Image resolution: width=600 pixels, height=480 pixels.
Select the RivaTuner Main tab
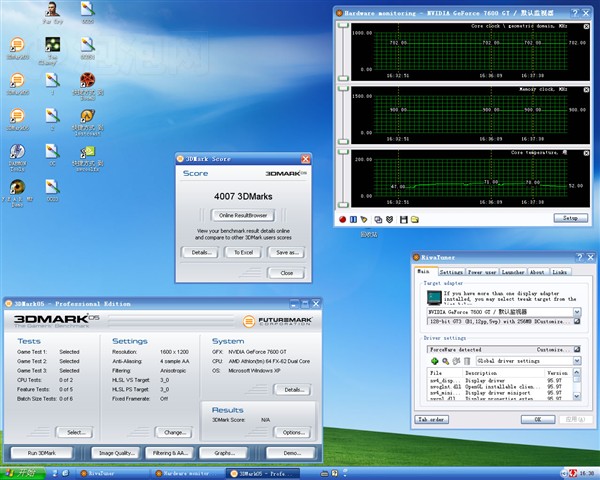(424, 271)
